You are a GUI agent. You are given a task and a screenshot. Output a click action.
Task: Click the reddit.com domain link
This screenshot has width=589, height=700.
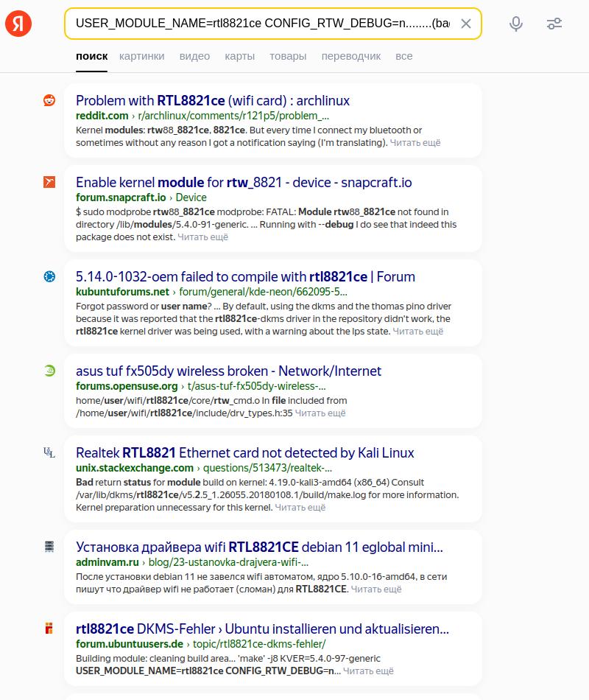[x=102, y=116]
